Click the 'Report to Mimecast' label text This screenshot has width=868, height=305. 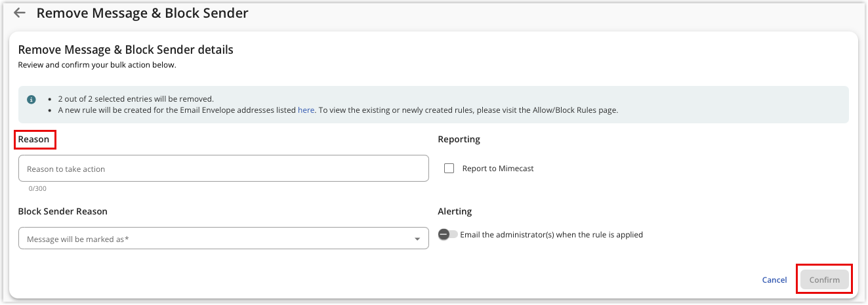[498, 169]
